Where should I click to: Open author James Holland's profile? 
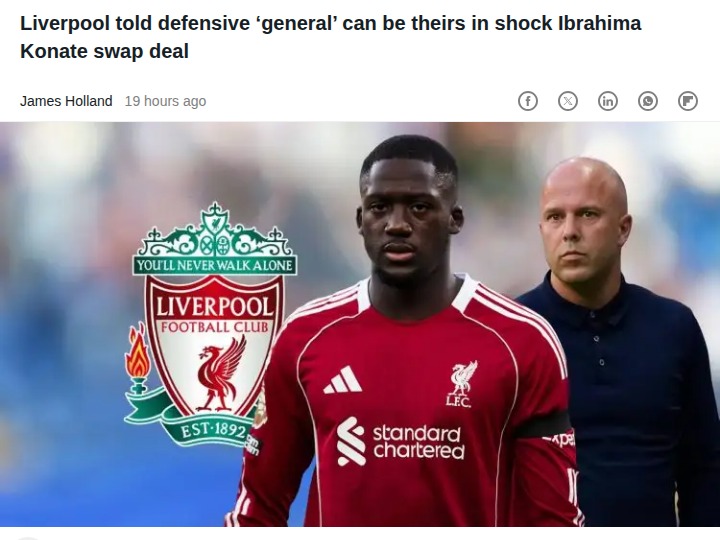[66, 101]
